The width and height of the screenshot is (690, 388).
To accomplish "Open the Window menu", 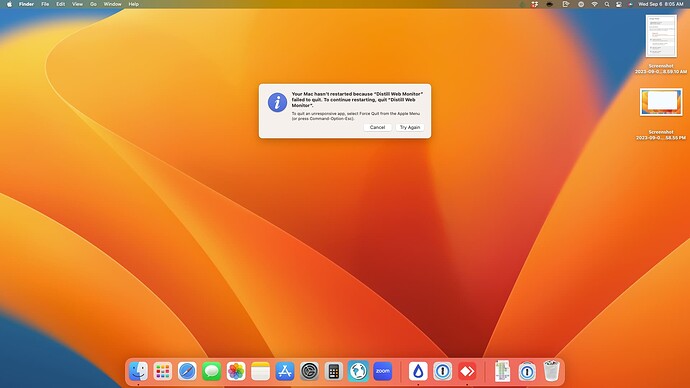I will click(112, 4).
